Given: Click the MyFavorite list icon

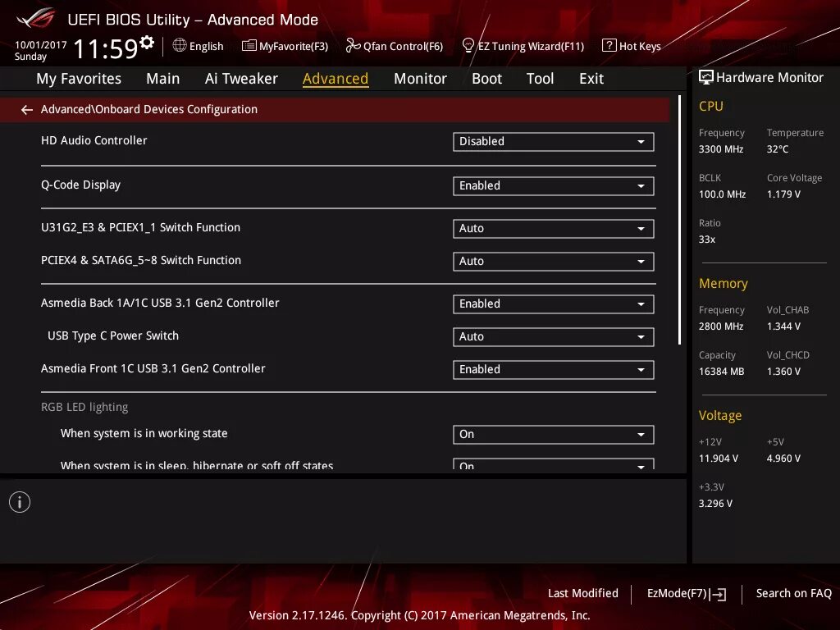Looking at the screenshot, I should [x=249, y=46].
